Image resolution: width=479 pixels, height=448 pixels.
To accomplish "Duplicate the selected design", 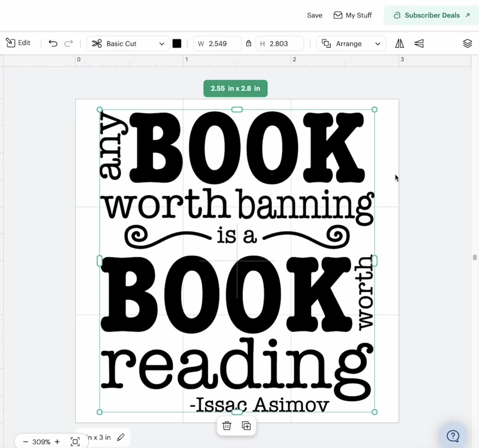I will [x=246, y=426].
